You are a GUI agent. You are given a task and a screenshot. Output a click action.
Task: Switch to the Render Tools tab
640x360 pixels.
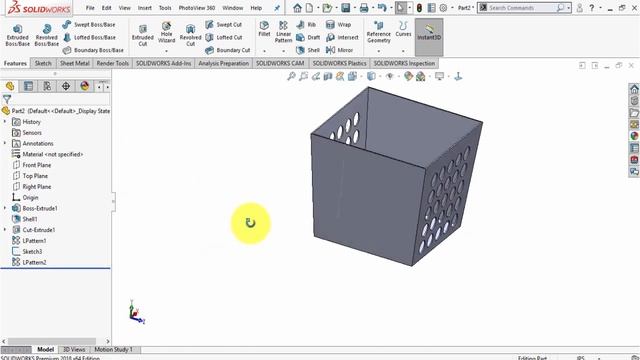point(113,63)
